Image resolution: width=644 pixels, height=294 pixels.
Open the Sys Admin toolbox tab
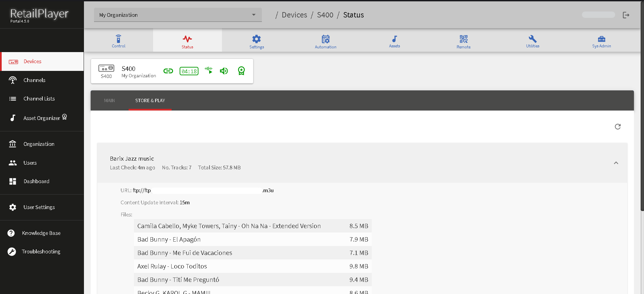(601, 41)
